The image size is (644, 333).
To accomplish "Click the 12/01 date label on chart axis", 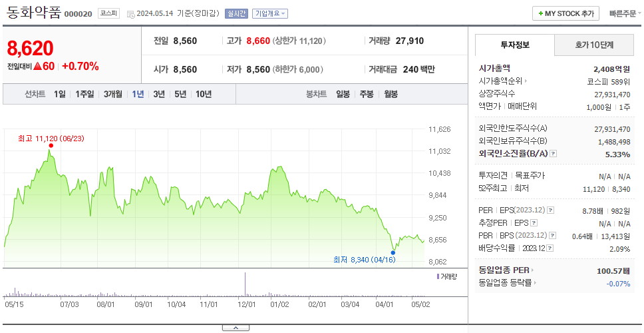I will (246, 304).
